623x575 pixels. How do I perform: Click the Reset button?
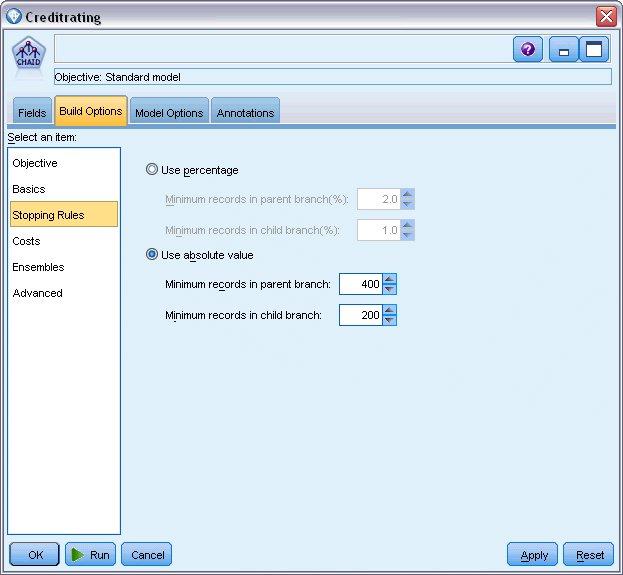588,554
